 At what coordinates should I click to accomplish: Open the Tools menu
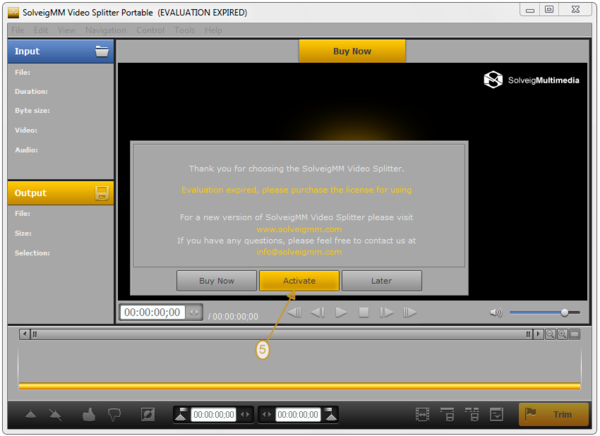coord(185,30)
